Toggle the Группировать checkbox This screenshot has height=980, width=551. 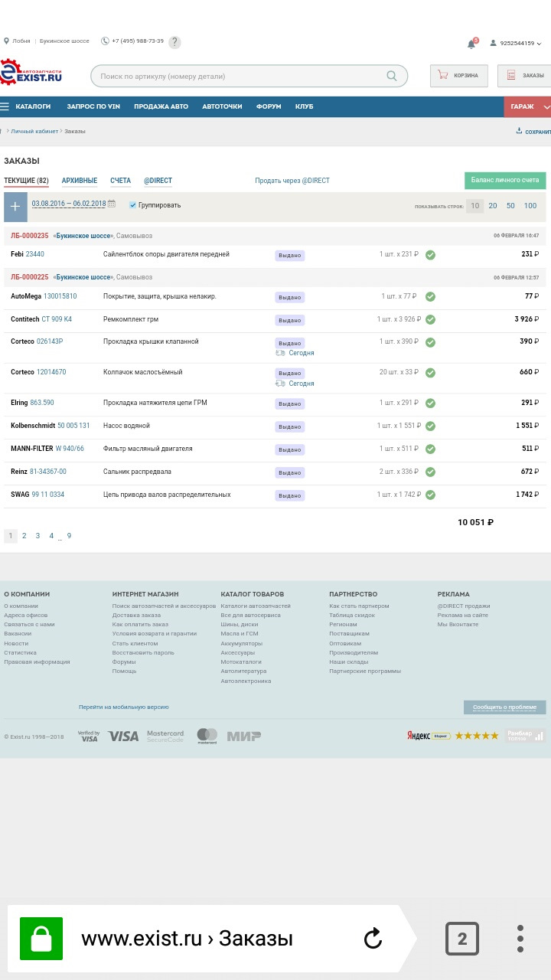[x=133, y=205]
